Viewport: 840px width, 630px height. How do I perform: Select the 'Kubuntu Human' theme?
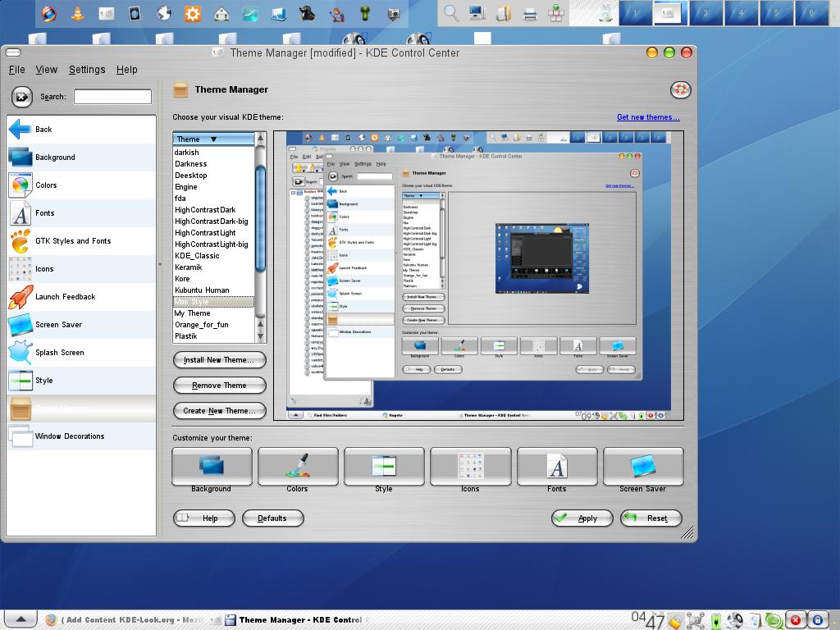click(x=213, y=290)
